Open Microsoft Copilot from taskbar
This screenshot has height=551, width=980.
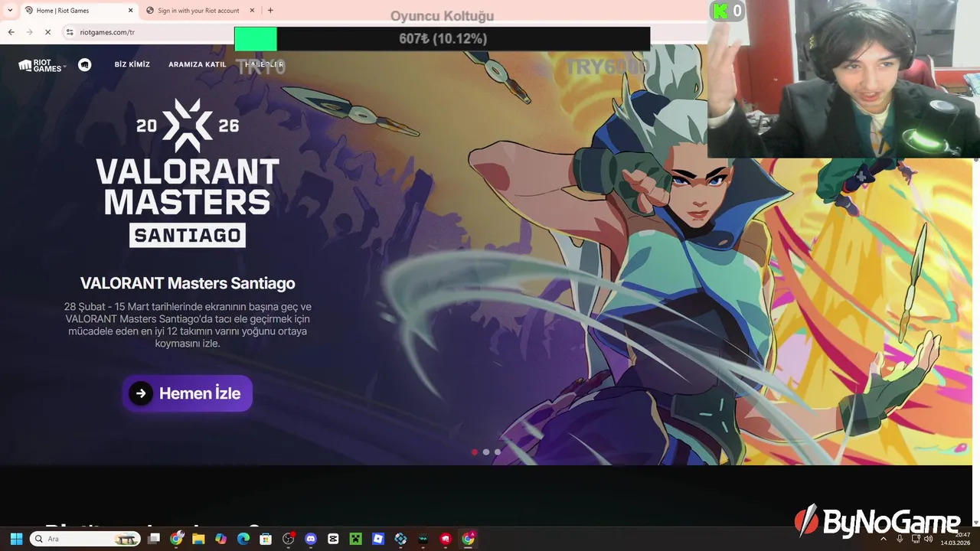[221, 539]
